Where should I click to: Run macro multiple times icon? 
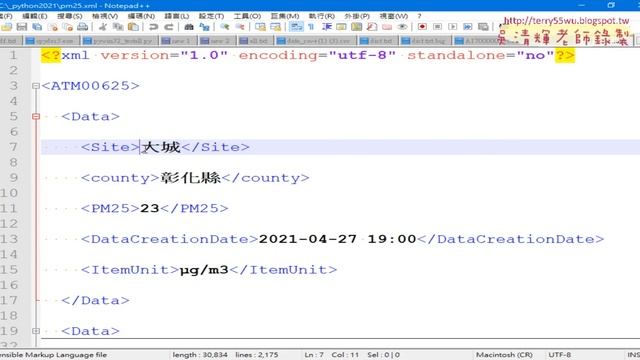point(468,27)
